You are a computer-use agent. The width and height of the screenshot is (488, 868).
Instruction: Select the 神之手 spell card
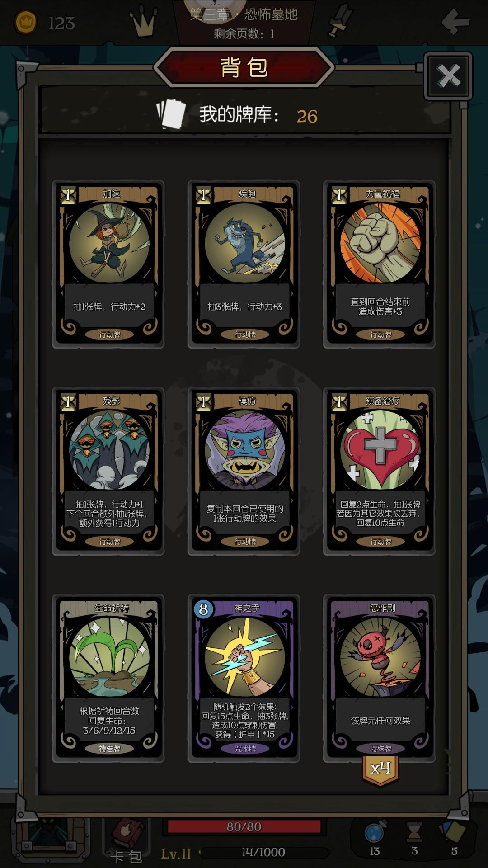[244, 679]
